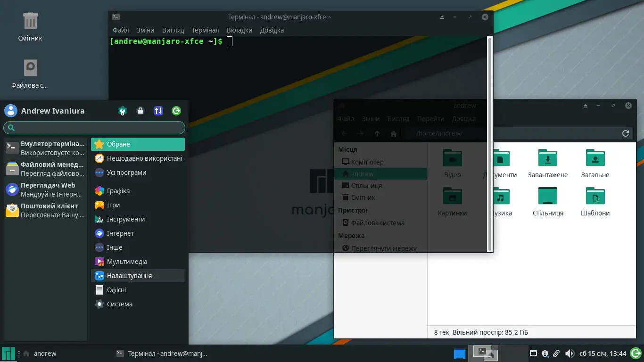Viewport: 644px width, 362px height.
Task: Click the switch user arrows icon
Action: [x=158, y=111]
